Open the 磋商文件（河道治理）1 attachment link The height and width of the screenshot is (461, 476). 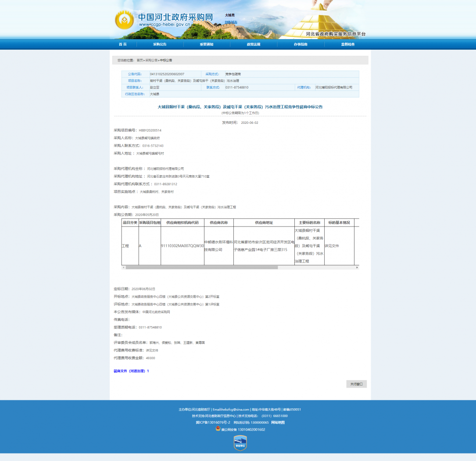click(131, 371)
